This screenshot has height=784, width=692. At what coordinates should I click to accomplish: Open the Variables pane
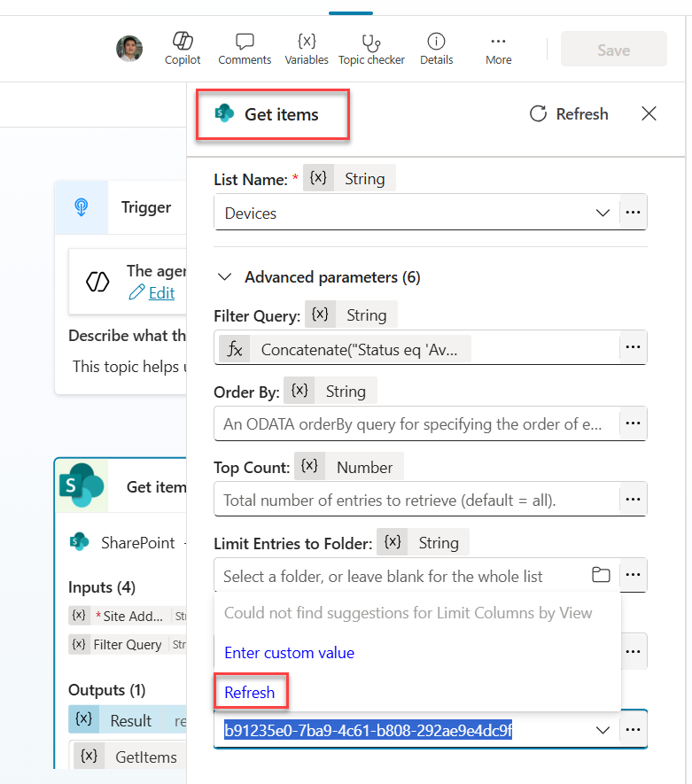[x=307, y=49]
